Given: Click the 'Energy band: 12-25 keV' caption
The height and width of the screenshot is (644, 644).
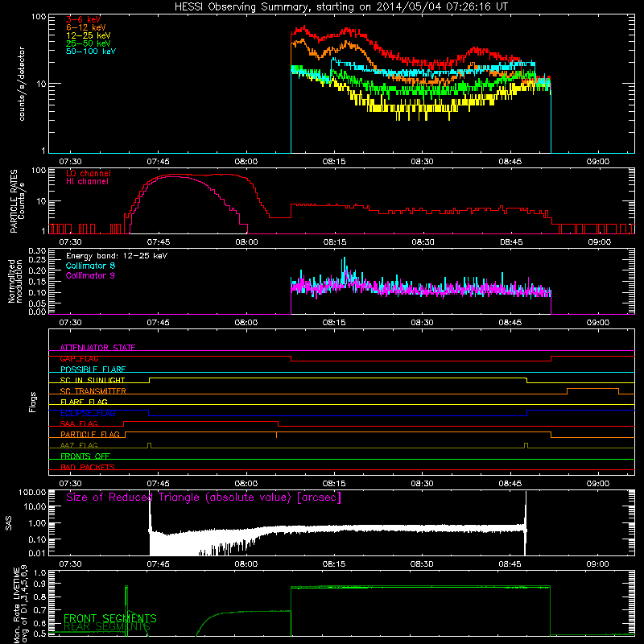Looking at the screenshot, I should coord(117,256).
